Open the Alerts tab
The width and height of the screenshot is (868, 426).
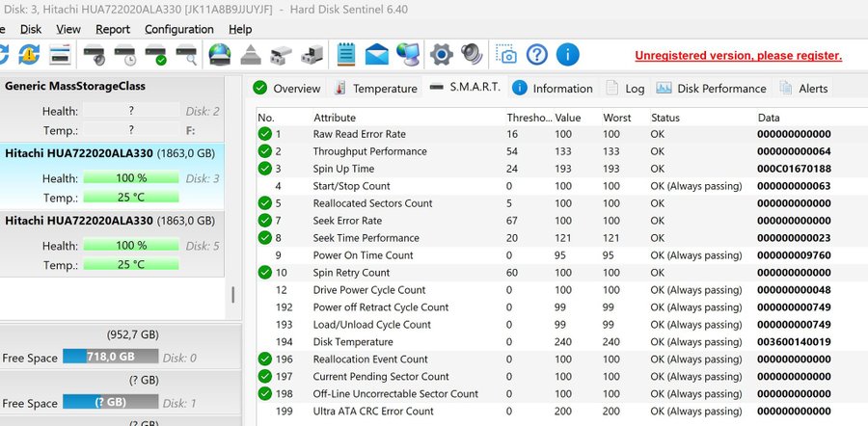(801, 89)
